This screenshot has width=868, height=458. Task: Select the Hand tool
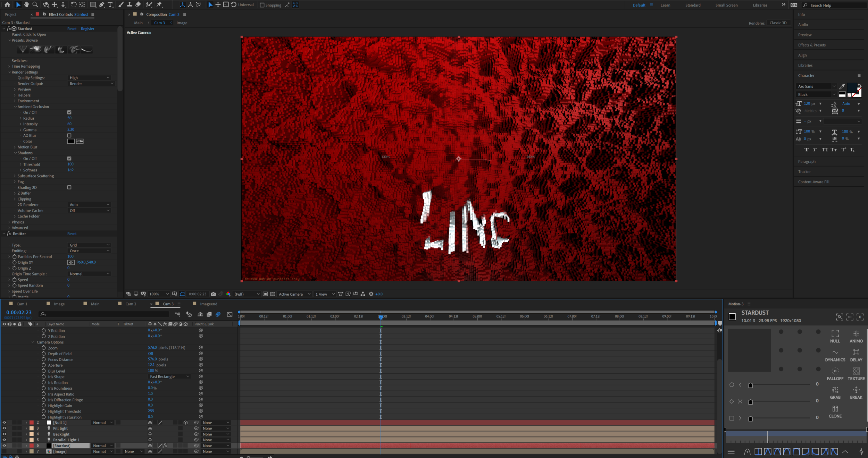26,5
